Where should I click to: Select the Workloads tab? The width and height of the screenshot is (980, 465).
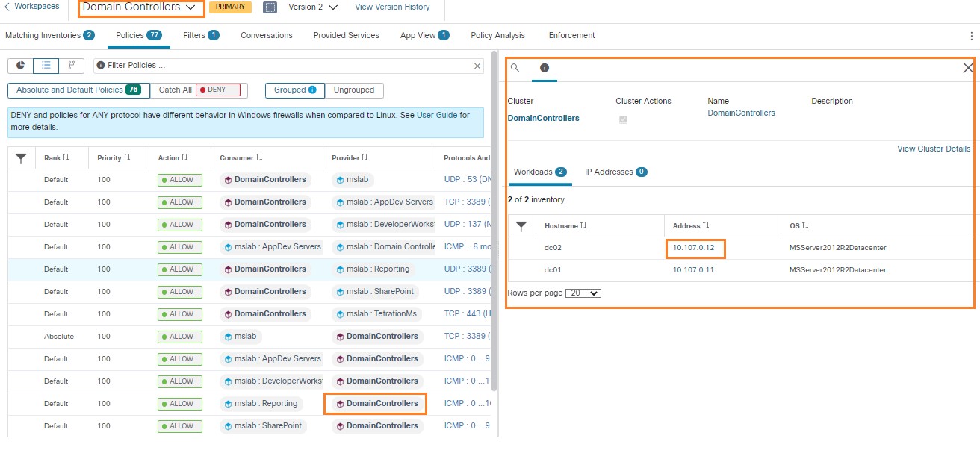click(x=540, y=172)
